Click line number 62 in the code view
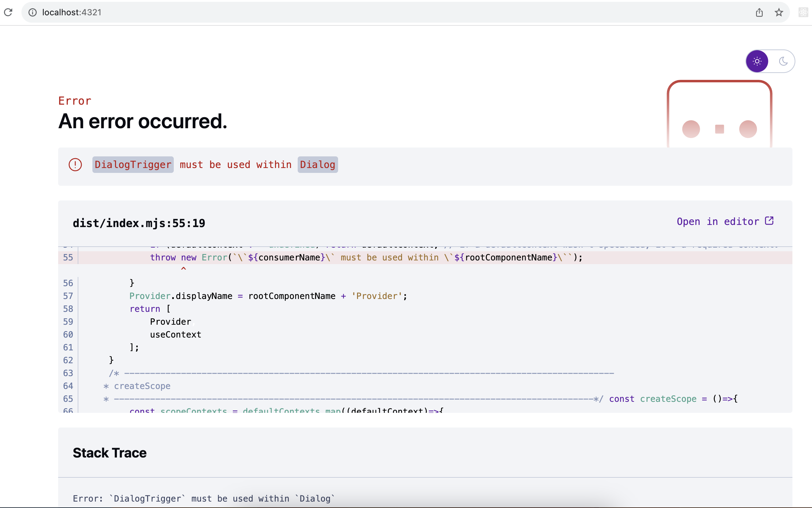Screen dimensions: 812x508 pyautogui.click(x=68, y=360)
